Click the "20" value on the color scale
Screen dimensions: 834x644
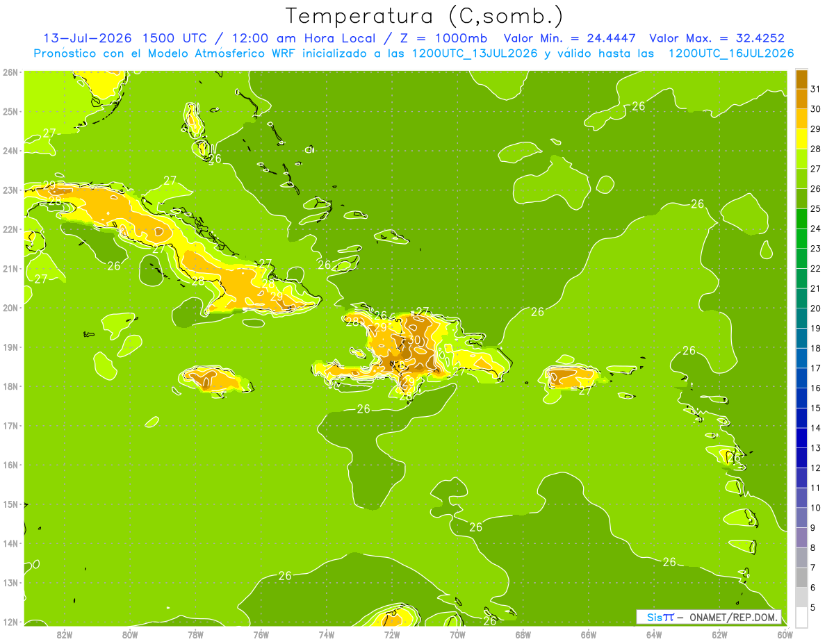pyautogui.click(x=815, y=308)
